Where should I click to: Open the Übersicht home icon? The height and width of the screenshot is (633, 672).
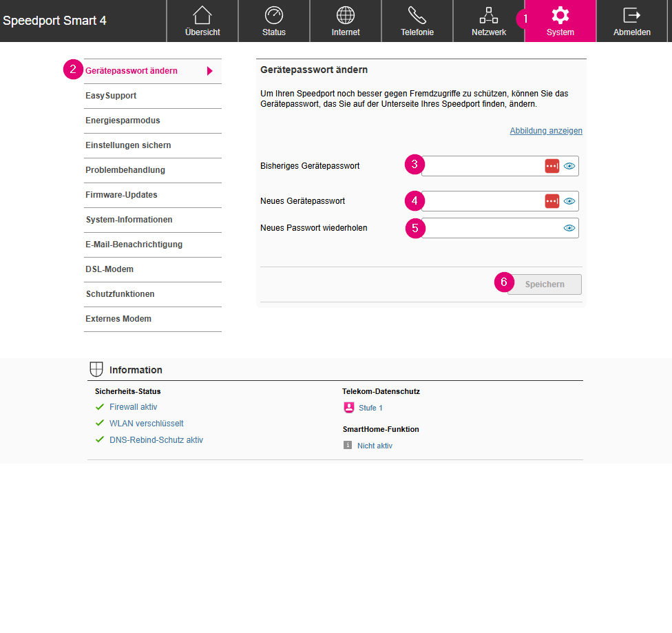pos(202,16)
